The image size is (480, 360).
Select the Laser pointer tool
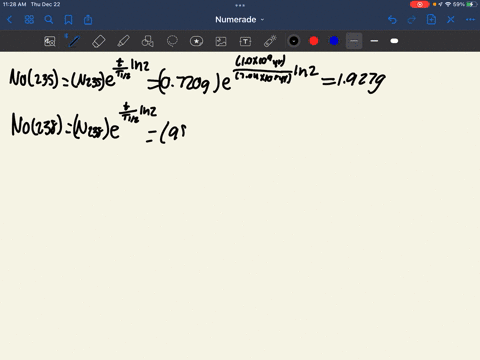pyautogui.click(x=270, y=41)
